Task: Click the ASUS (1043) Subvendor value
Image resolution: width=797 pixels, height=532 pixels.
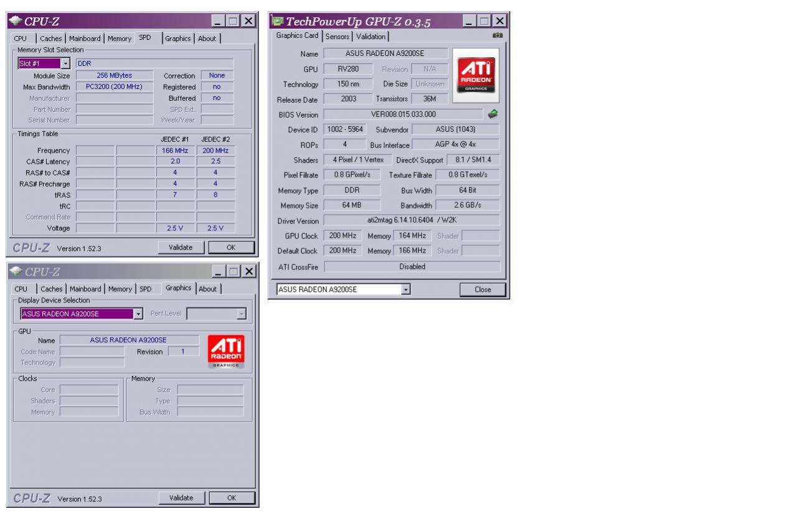Action: (x=455, y=129)
